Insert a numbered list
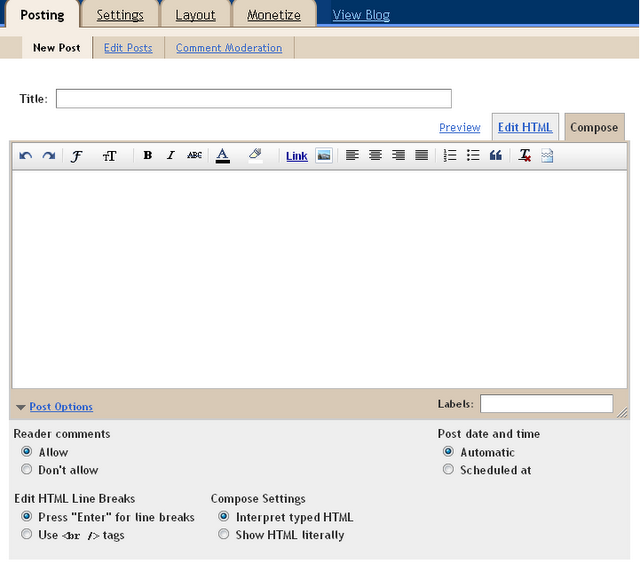 [450, 156]
